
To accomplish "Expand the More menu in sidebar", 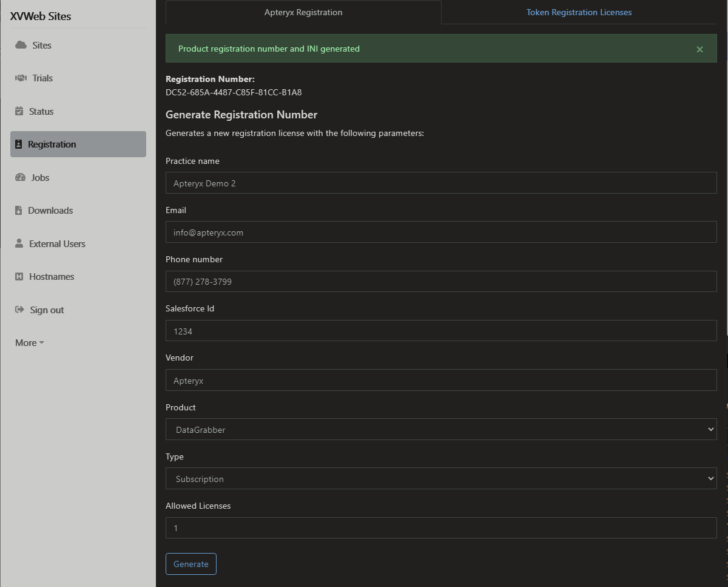I will click(30, 343).
